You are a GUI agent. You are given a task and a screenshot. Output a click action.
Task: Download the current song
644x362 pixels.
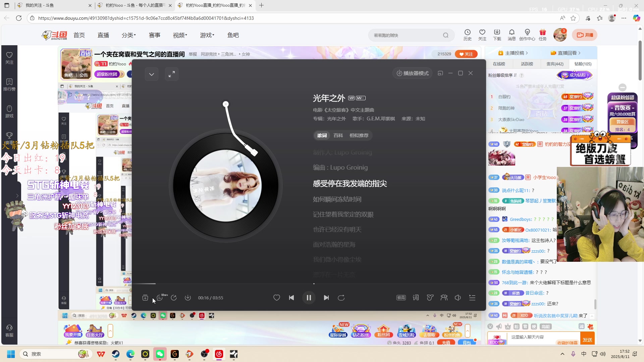(188, 298)
